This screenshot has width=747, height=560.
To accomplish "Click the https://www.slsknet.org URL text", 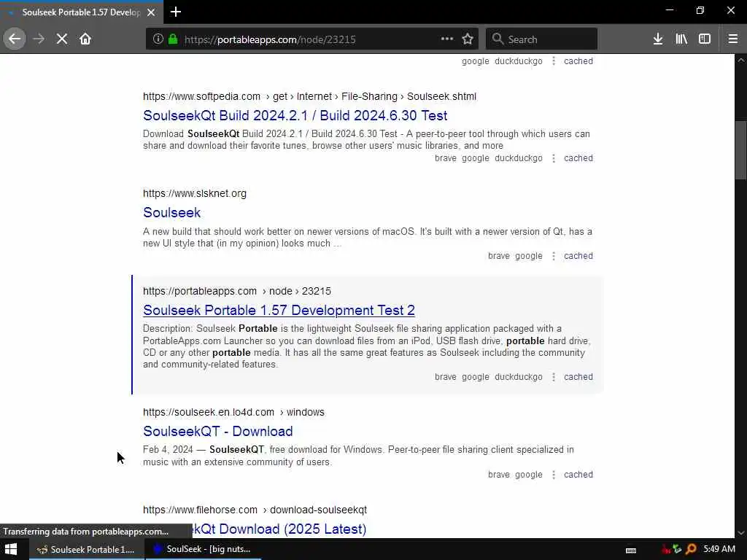I will click(x=194, y=193).
